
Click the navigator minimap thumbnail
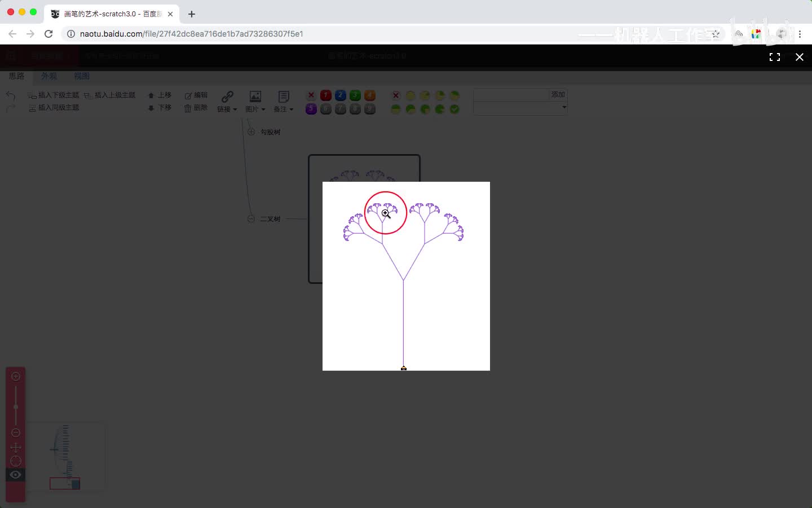pyautogui.click(x=65, y=457)
